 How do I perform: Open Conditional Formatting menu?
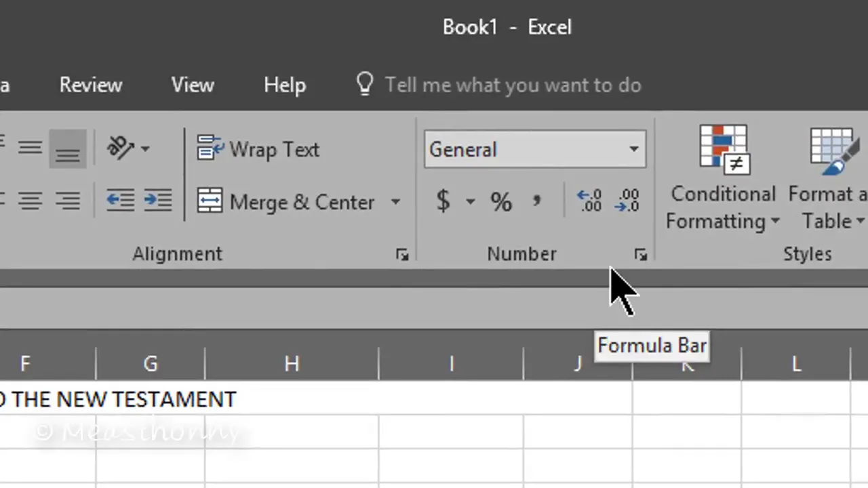point(723,178)
